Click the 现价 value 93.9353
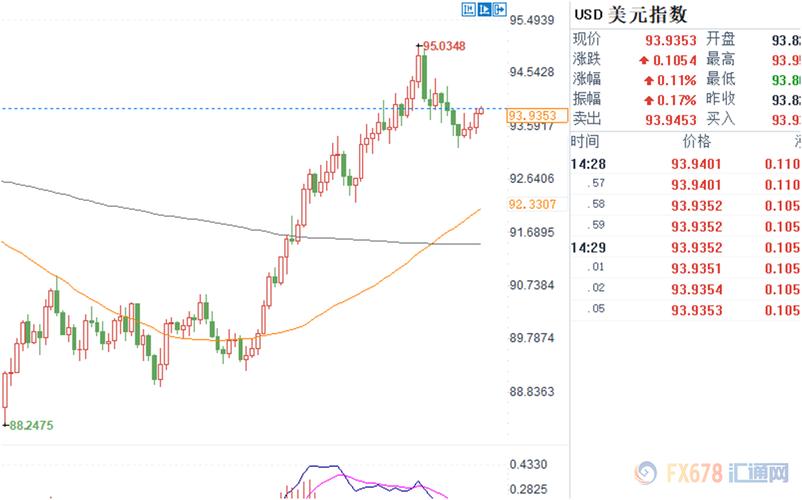The height and width of the screenshot is (500, 802). tap(670, 40)
